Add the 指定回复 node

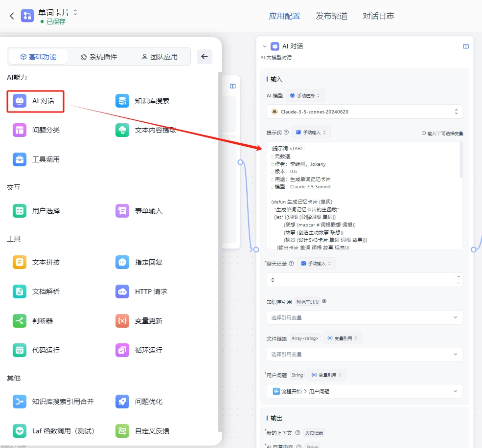click(139, 263)
